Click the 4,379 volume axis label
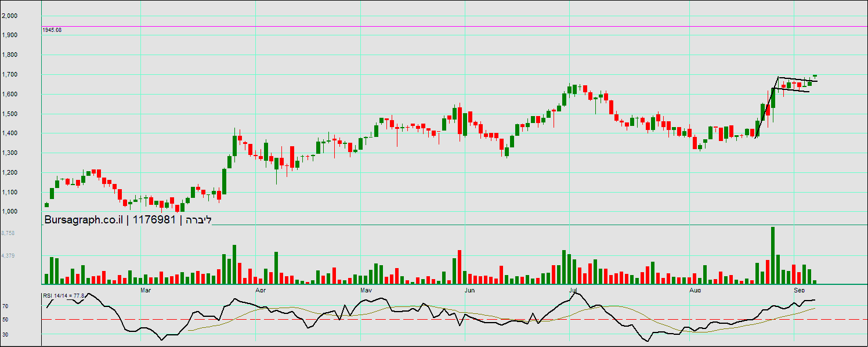 click(8, 255)
